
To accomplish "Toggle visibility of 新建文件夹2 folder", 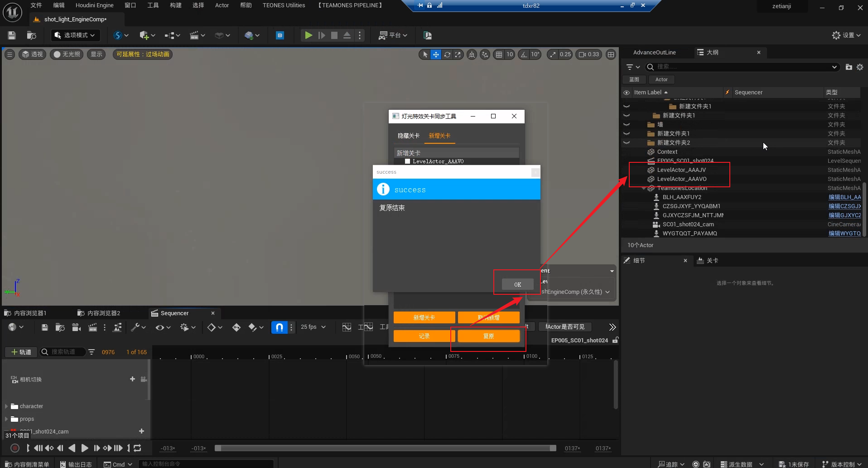I will point(627,143).
